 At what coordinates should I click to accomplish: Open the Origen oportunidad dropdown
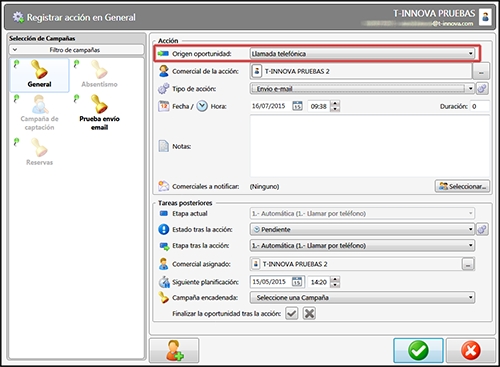point(362,53)
